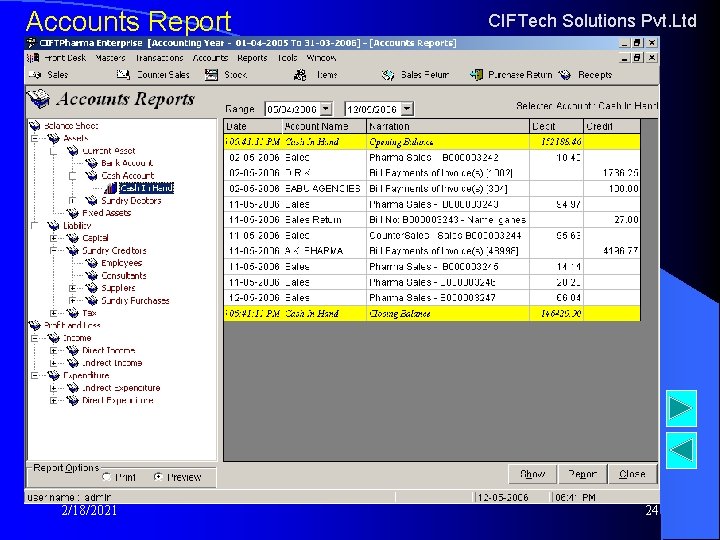Click the Sundry Creditors node icon
The width and height of the screenshot is (720, 540).
(73, 251)
